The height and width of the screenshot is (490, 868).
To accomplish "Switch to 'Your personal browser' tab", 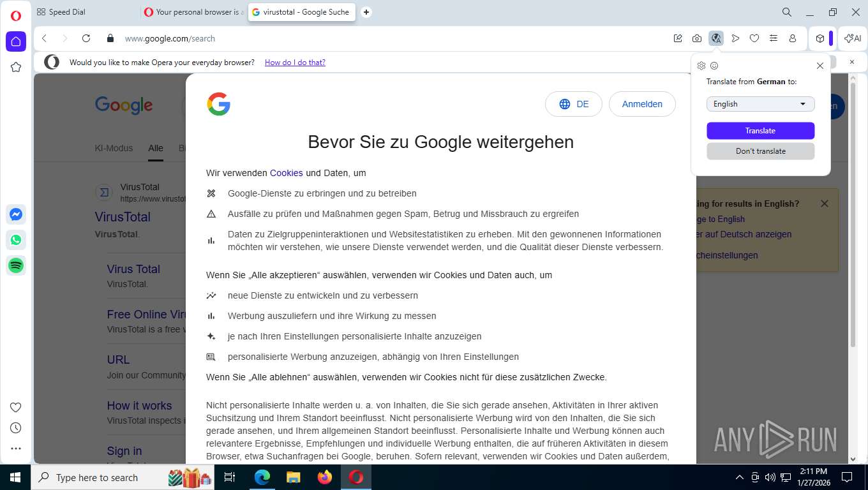I will [x=193, y=12].
